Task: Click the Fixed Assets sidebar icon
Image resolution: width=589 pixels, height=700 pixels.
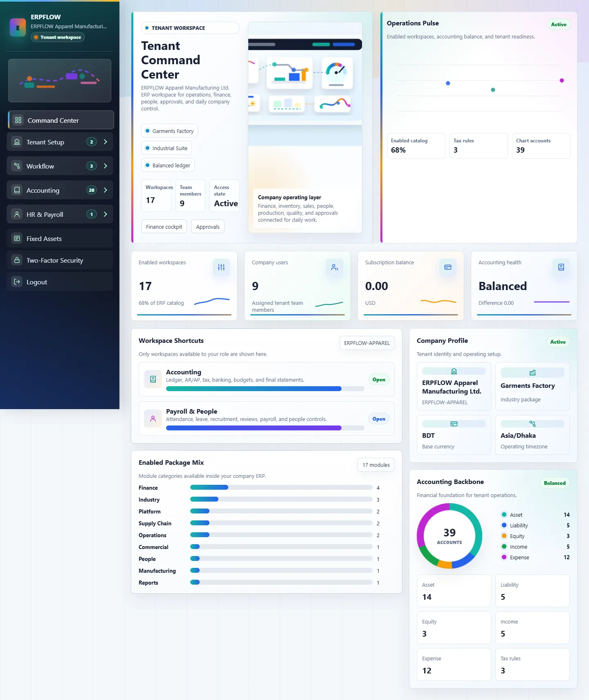Action: [17, 239]
